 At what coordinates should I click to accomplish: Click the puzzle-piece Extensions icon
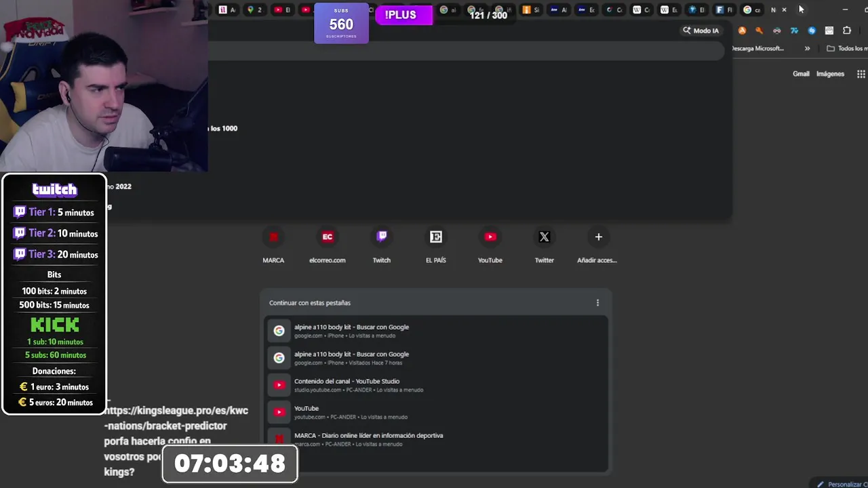point(847,30)
